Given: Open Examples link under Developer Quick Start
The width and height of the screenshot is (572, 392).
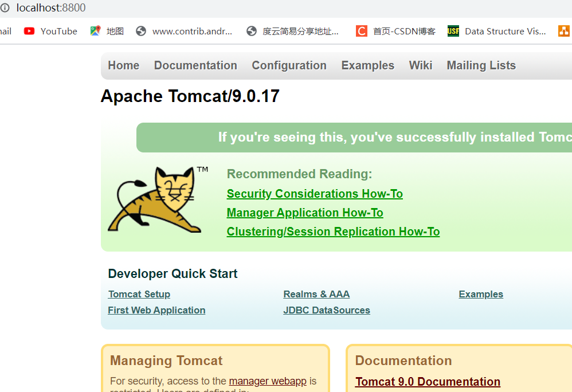Looking at the screenshot, I should (x=481, y=294).
